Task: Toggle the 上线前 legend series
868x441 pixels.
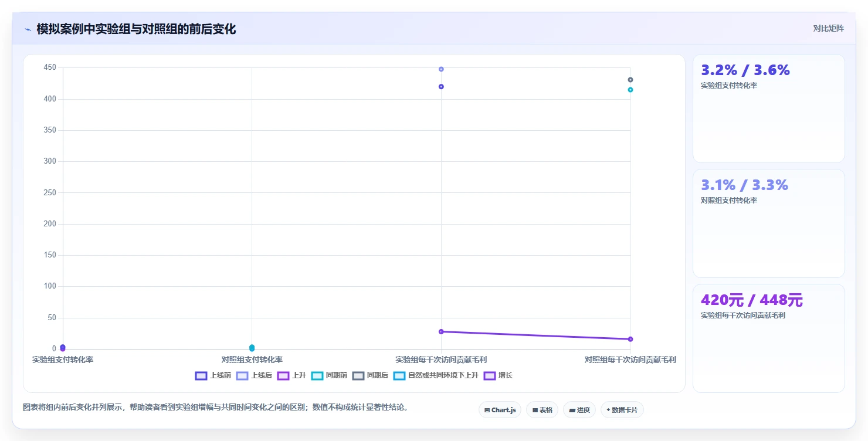Action: [213, 375]
